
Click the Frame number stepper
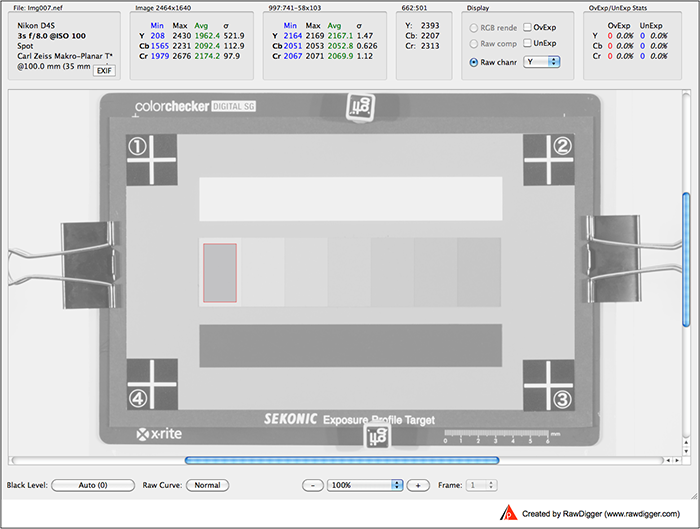click(x=491, y=485)
